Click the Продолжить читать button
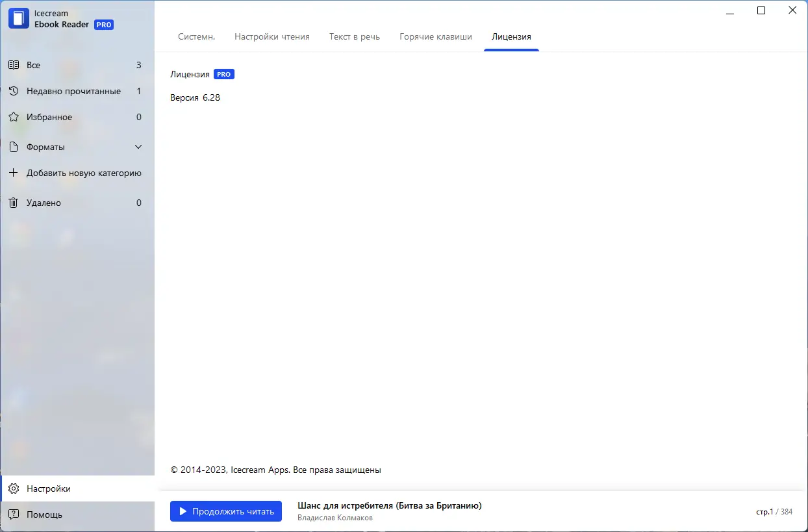This screenshot has width=808, height=532. pos(226,511)
